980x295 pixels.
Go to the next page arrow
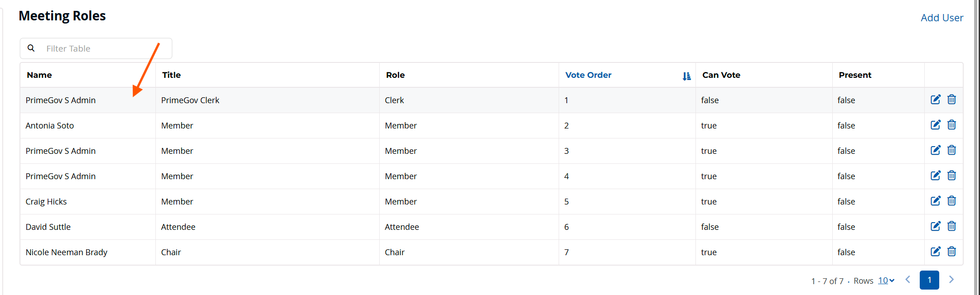point(951,280)
